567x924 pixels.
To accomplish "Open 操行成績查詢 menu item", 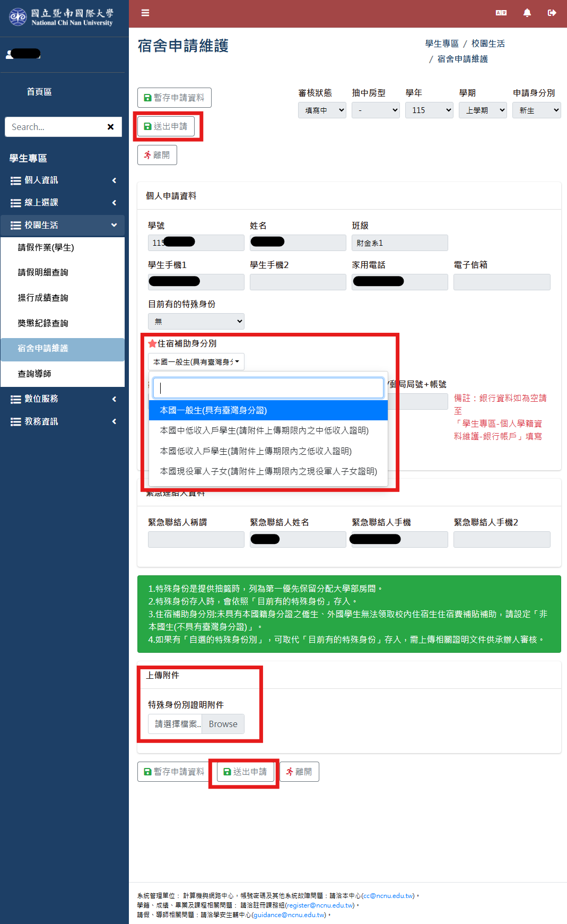I will coord(63,298).
